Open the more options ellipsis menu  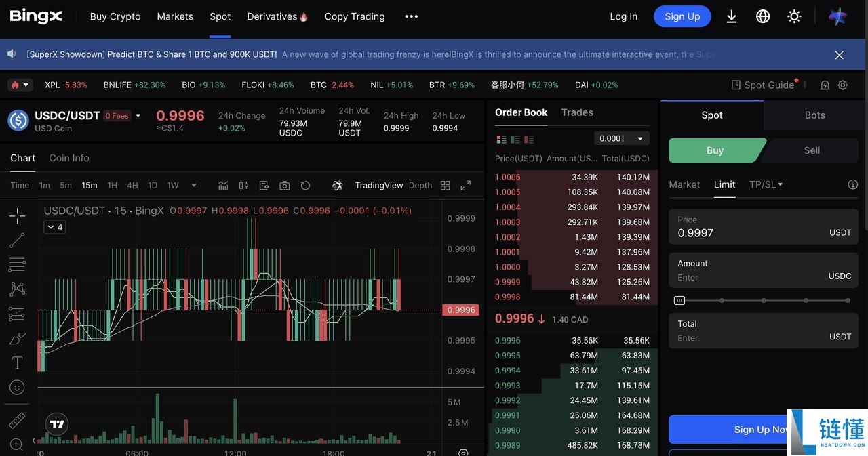[x=412, y=16]
